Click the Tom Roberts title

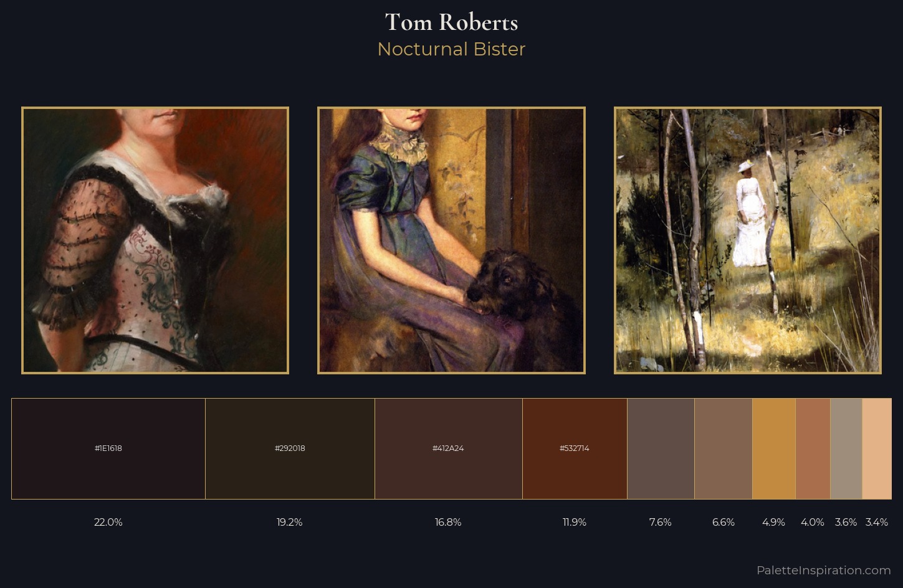451,22
